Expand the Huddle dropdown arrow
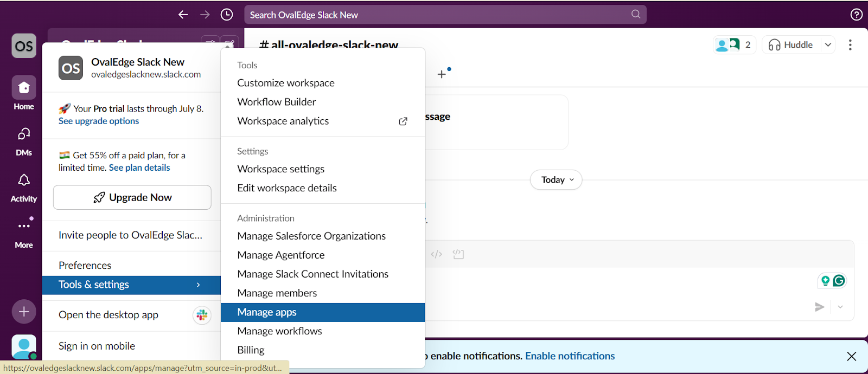868x374 pixels. (828, 45)
